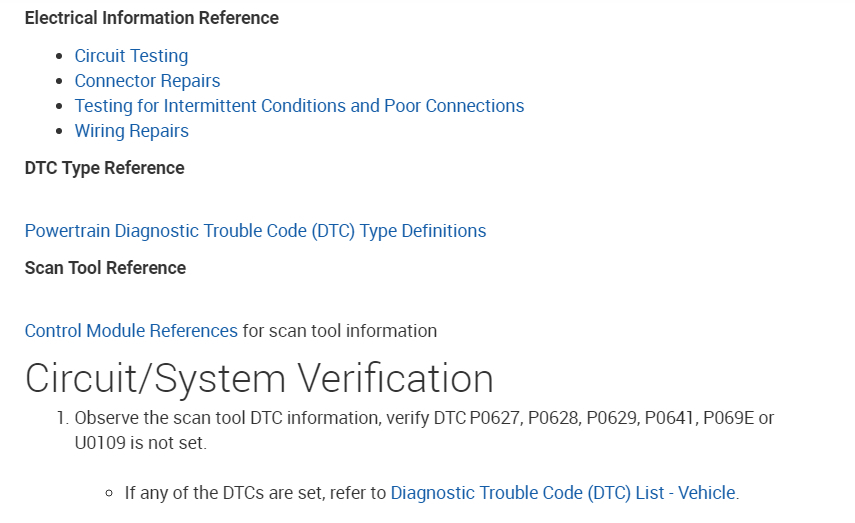Open Powertrain DTC Type Definitions link
The height and width of the screenshot is (523, 855).
click(x=255, y=231)
